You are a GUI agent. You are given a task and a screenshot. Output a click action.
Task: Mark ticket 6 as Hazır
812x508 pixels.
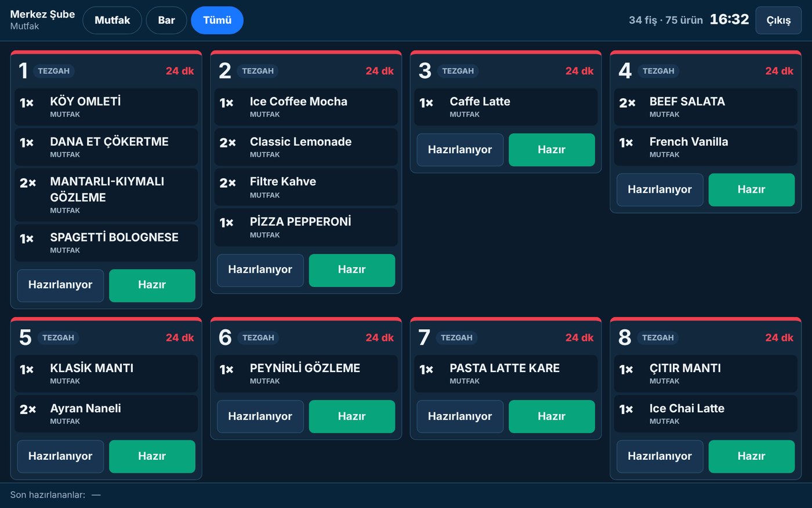[x=351, y=416]
